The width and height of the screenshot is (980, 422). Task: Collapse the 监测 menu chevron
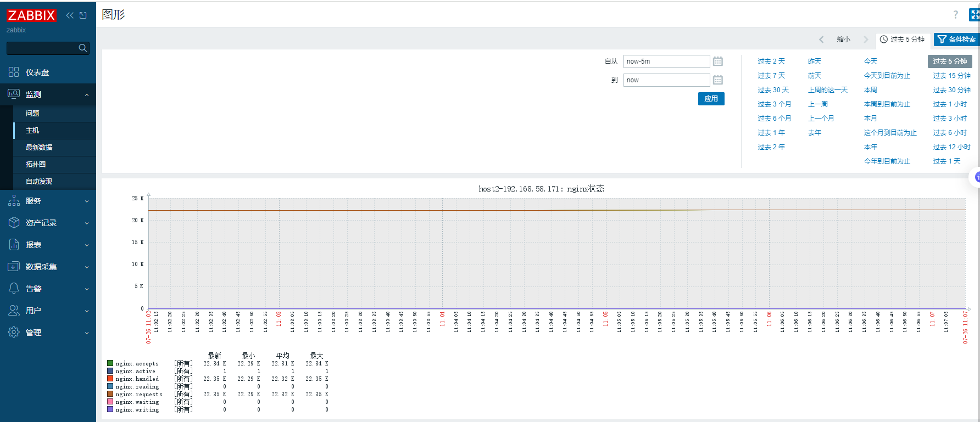tap(87, 95)
